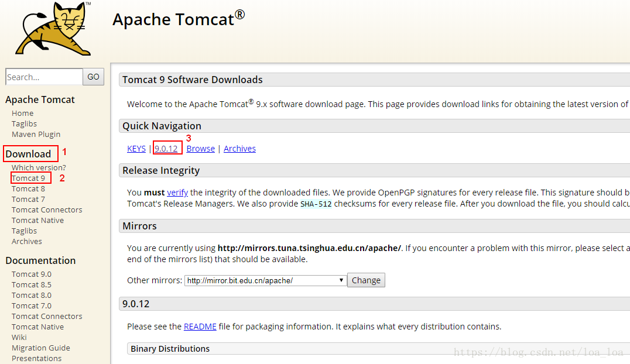This screenshot has width=630, height=364.
Task: Open the README file link
Action: (x=200, y=327)
